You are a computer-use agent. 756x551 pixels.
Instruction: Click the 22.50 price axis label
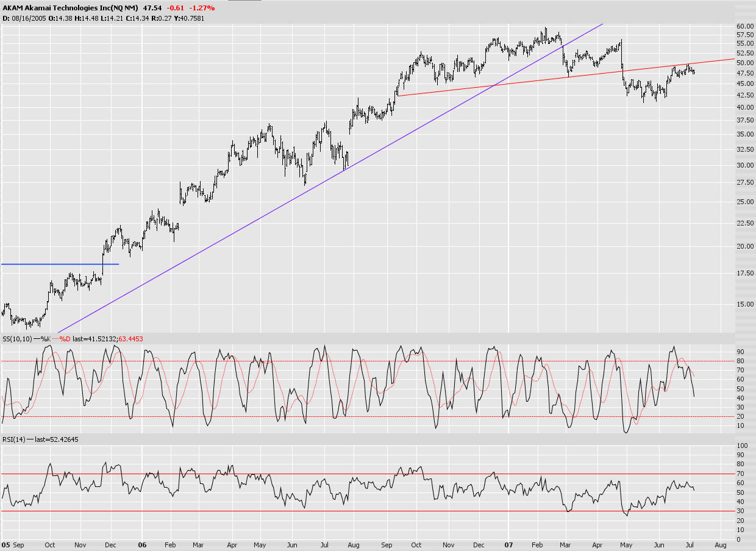tap(745, 222)
